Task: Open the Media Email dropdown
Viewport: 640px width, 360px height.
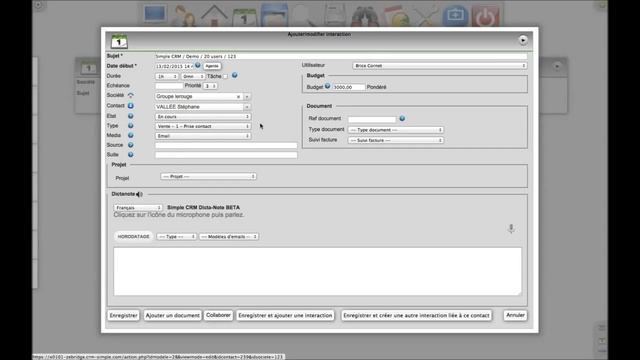Action: click(x=202, y=136)
